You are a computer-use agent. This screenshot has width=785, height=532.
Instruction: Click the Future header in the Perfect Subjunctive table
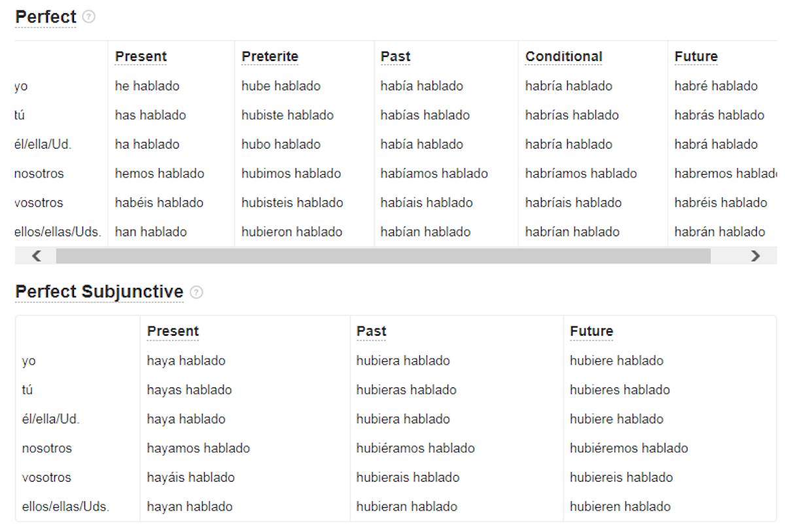(591, 332)
